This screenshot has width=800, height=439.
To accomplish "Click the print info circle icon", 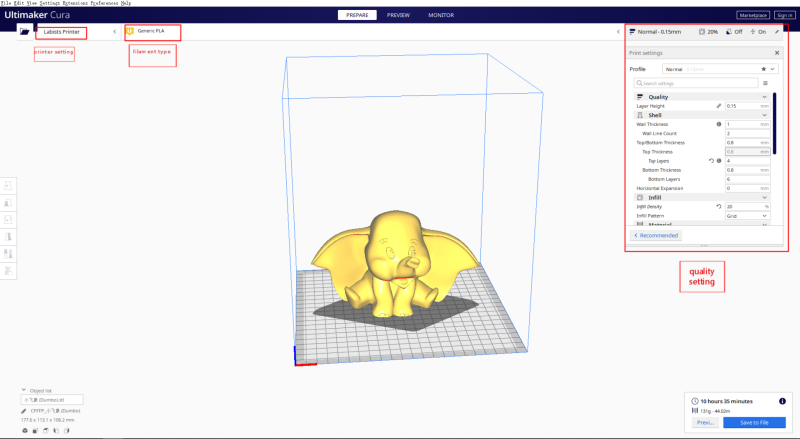I will 782,401.
